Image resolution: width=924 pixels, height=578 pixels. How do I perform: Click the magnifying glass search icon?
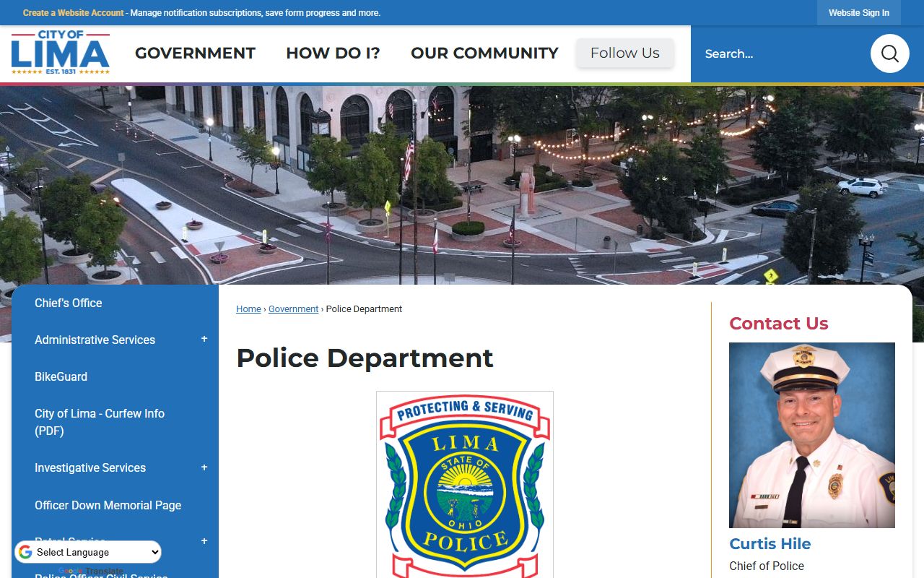tap(889, 53)
